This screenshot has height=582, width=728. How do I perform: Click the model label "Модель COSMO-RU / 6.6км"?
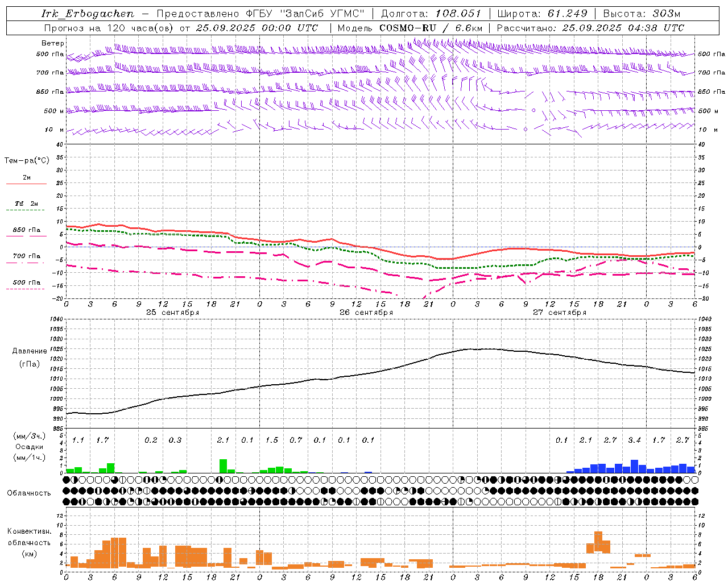(x=410, y=28)
